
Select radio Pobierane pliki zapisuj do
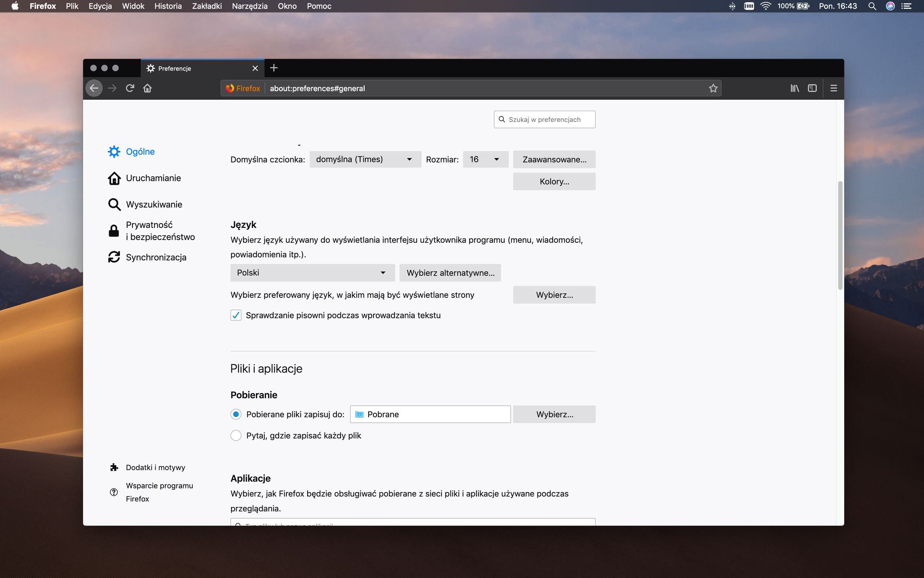(236, 414)
